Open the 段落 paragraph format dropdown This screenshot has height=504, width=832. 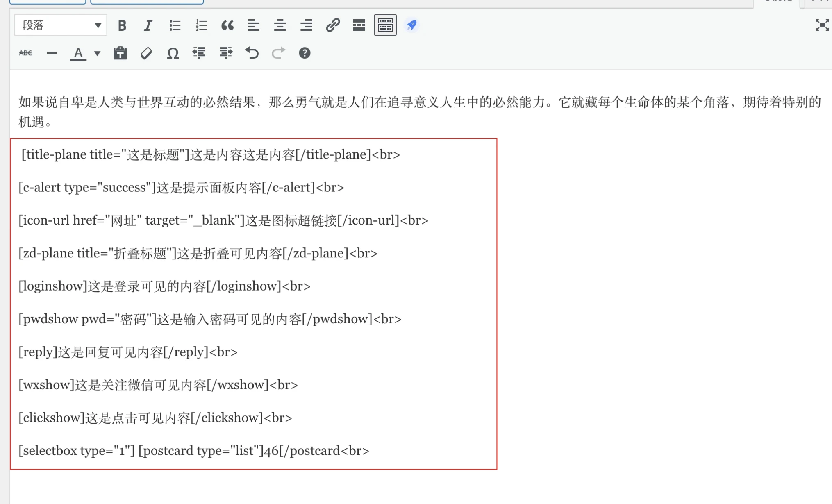61,25
